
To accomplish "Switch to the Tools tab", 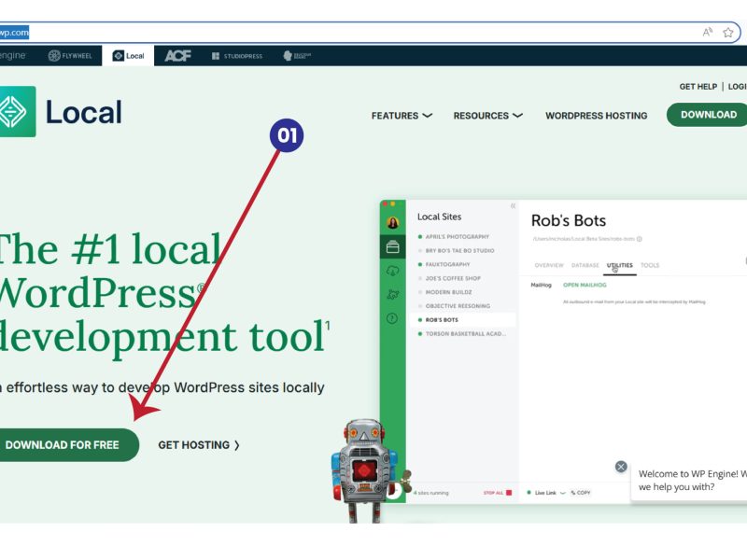I will (x=650, y=265).
